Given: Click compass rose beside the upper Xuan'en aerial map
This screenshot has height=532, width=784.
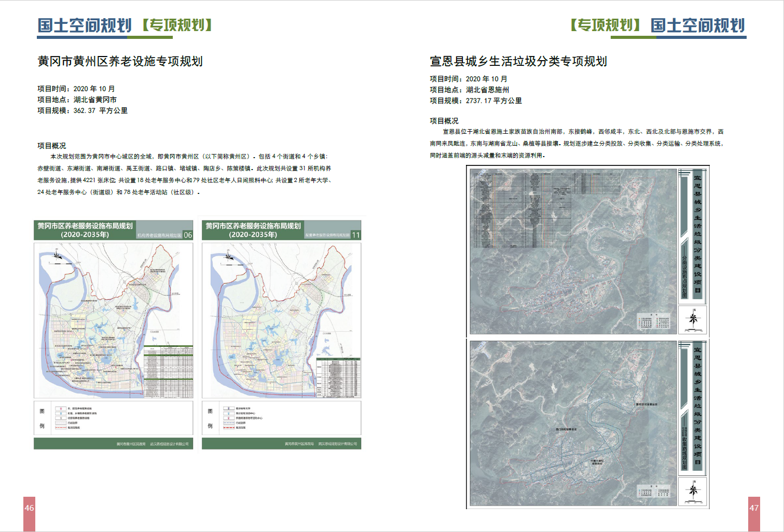Looking at the screenshot, I should click(693, 319).
